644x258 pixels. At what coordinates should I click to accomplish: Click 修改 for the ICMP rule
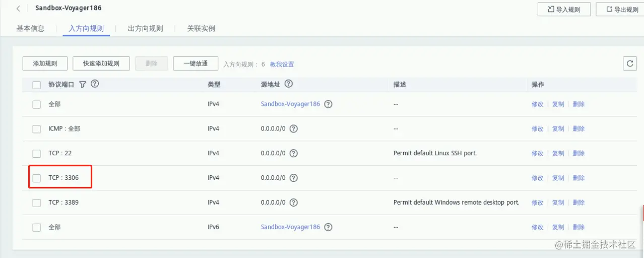pos(537,129)
